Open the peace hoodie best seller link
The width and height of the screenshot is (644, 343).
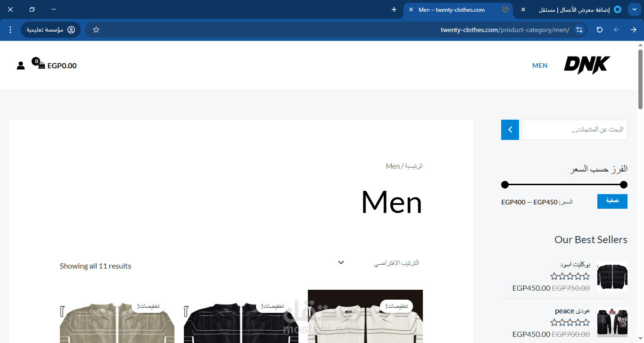click(x=572, y=311)
